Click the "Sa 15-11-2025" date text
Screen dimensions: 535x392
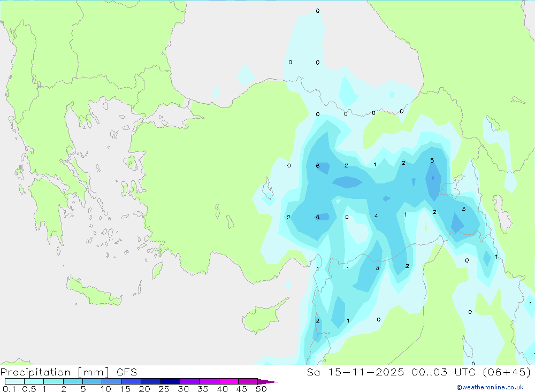point(355,372)
